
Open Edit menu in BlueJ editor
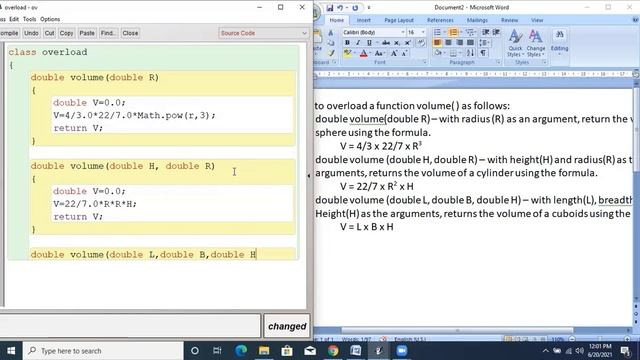pyautogui.click(x=14, y=19)
